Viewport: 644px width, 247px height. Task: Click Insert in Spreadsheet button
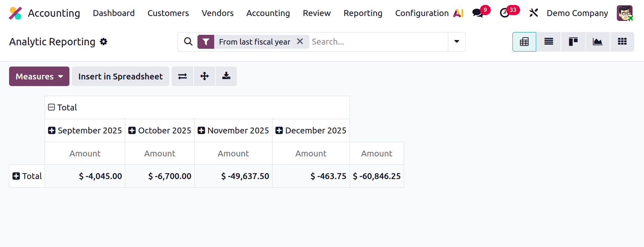[x=120, y=76]
